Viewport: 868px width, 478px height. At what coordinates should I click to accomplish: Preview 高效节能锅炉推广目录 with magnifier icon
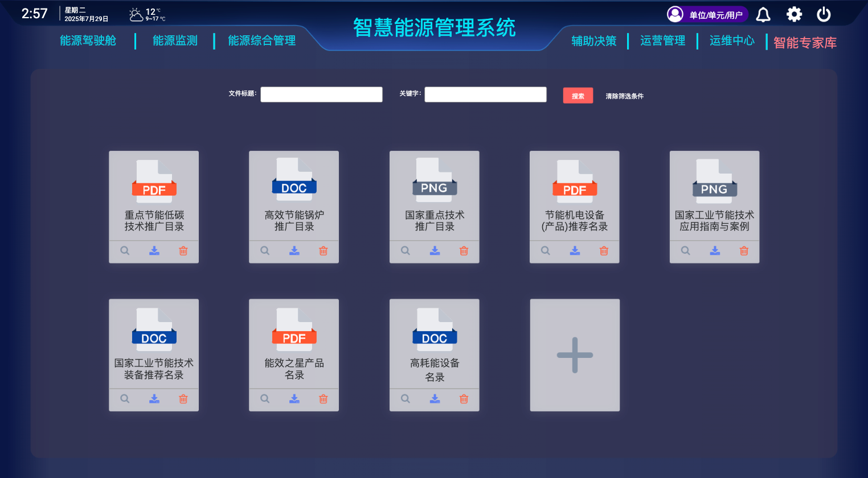coord(265,250)
